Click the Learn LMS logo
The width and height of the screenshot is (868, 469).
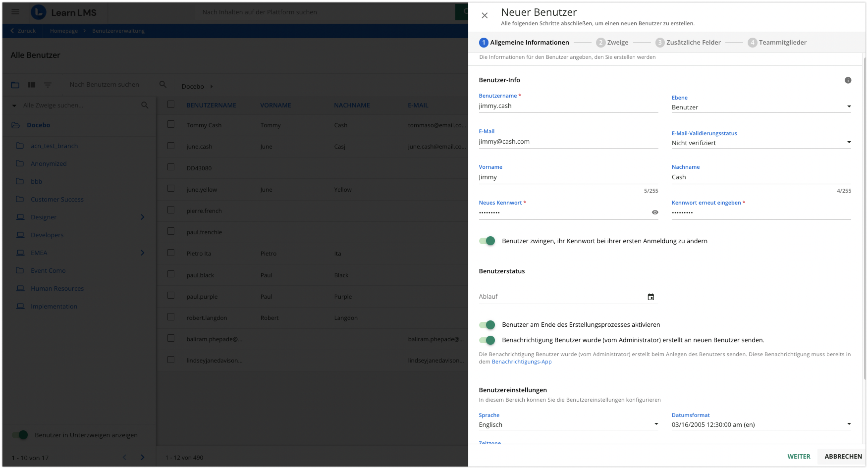pos(63,12)
